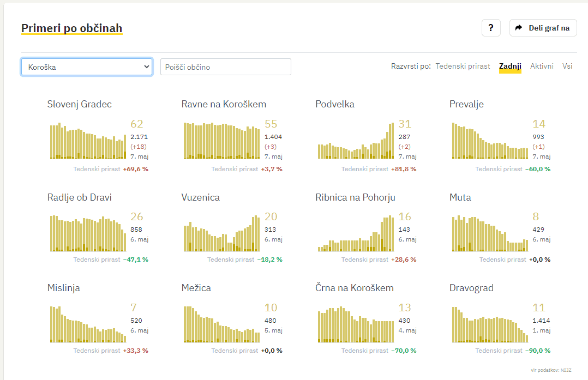This screenshot has width=588, height=380.
Task: Select the Zadnji sort option
Action: [x=510, y=66]
